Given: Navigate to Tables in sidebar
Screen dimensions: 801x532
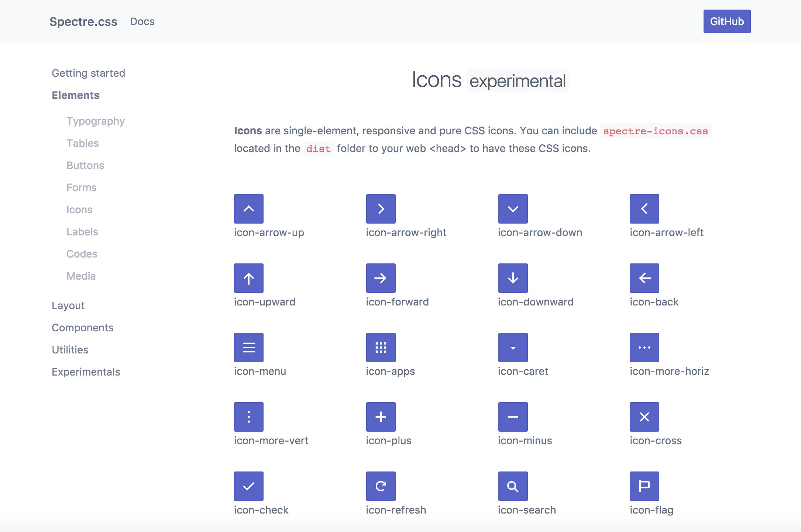Looking at the screenshot, I should 83,143.
